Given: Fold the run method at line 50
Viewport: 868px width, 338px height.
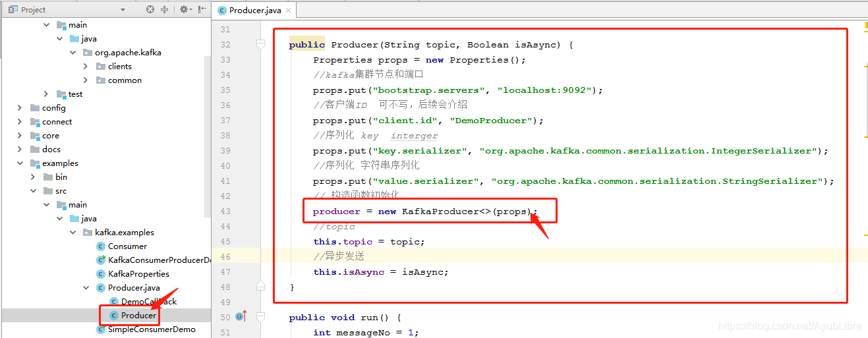Looking at the screenshot, I should [x=260, y=318].
